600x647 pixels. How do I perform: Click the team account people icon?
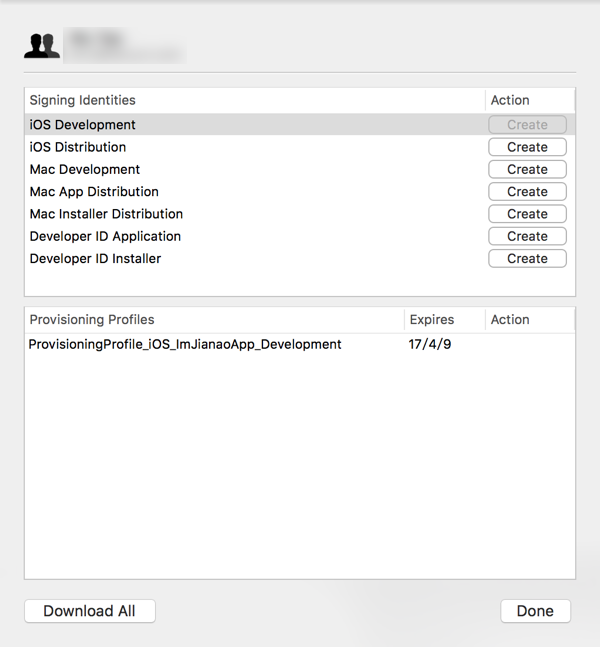42,46
